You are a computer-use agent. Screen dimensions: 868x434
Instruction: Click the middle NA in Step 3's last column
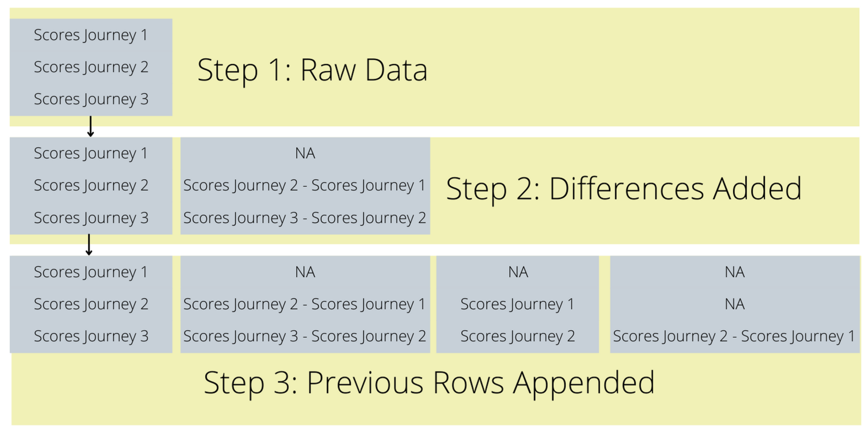click(735, 304)
